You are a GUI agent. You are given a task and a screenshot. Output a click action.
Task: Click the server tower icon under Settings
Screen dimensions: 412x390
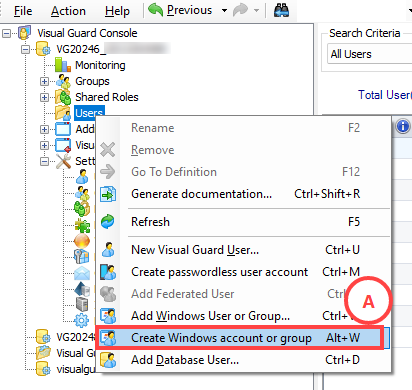(x=82, y=305)
